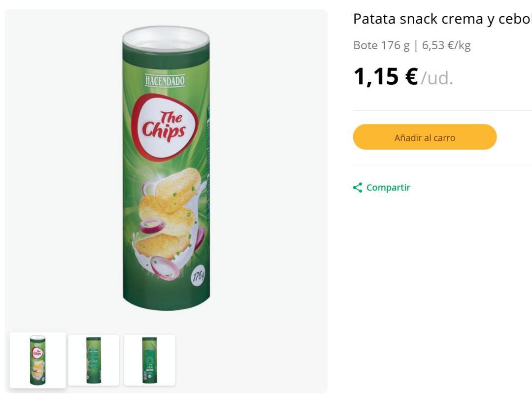The height and width of the screenshot is (420, 532).
Task: View the third thumbnail with nutrition table
Action: tap(149, 360)
